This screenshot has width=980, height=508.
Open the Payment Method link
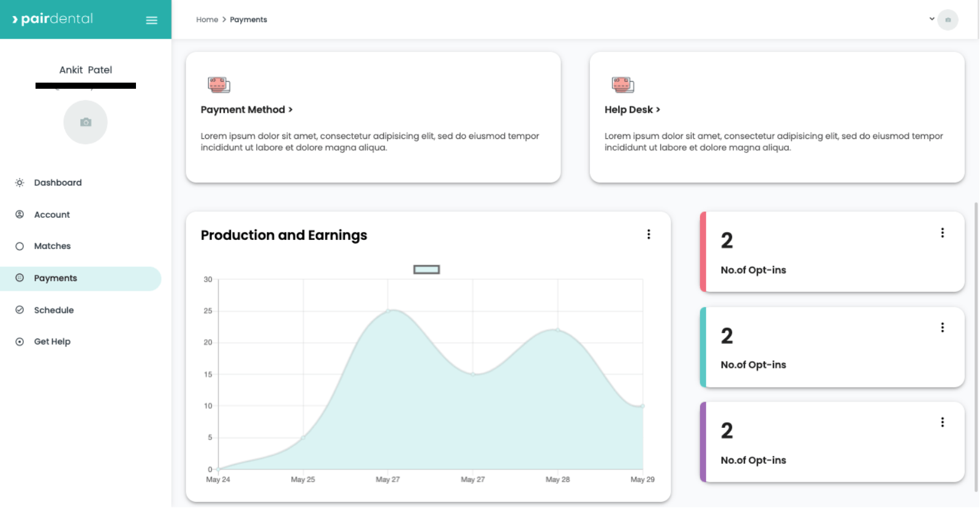click(x=246, y=110)
